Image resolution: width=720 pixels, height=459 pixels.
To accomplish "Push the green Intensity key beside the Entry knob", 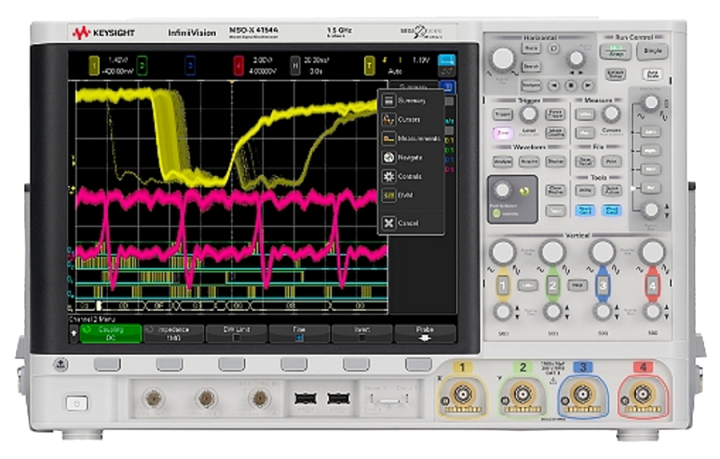I will 496,213.
